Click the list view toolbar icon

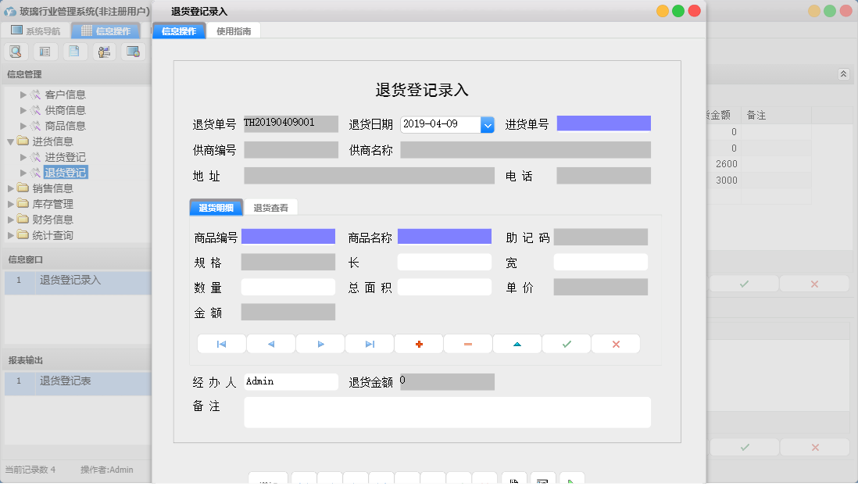pyautogui.click(x=45, y=51)
